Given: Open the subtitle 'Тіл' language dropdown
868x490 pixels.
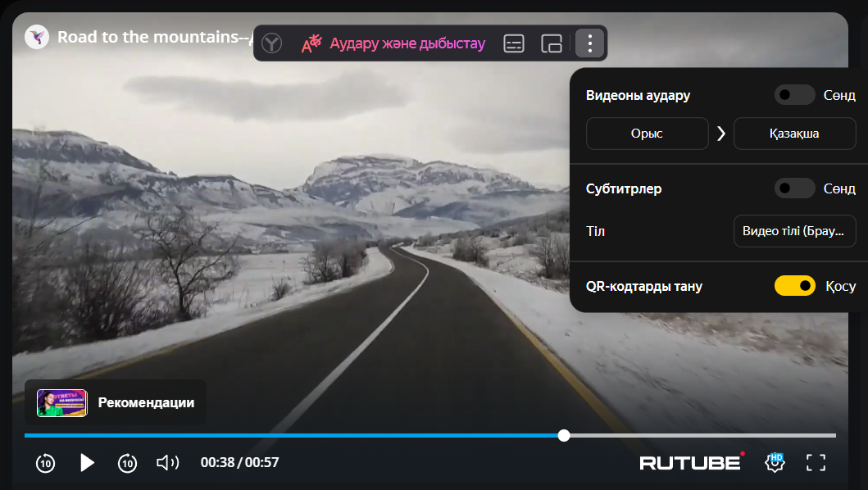Looking at the screenshot, I should pos(793,231).
